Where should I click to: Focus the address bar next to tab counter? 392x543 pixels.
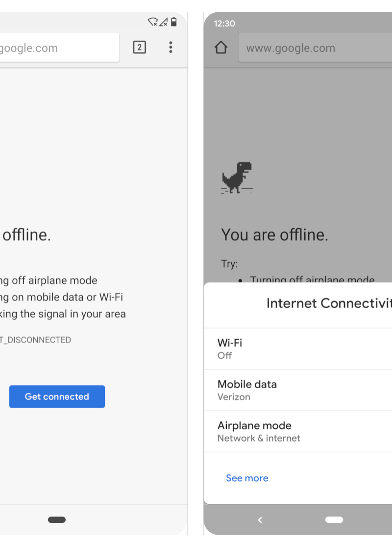(59, 48)
